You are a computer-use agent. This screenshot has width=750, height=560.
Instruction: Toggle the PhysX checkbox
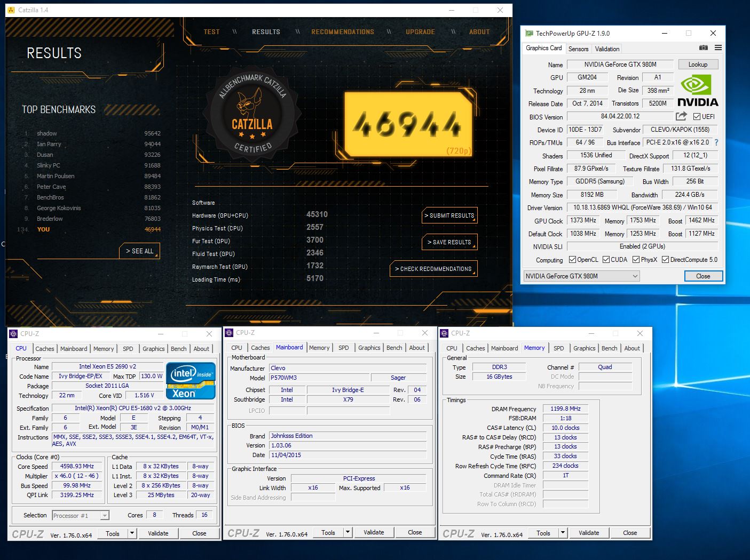(x=636, y=260)
